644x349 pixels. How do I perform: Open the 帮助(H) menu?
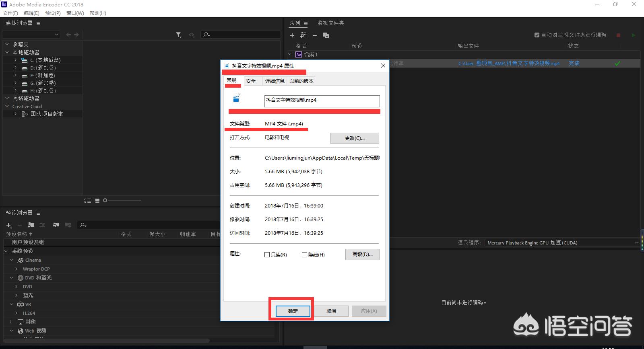pos(98,13)
